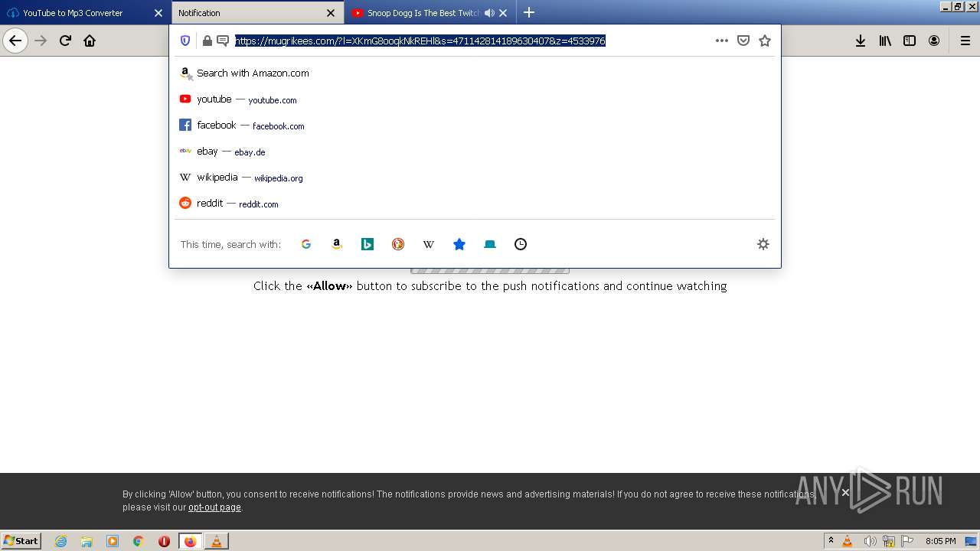980x551 pixels.
Task: Open search settings gear
Action: coord(763,244)
